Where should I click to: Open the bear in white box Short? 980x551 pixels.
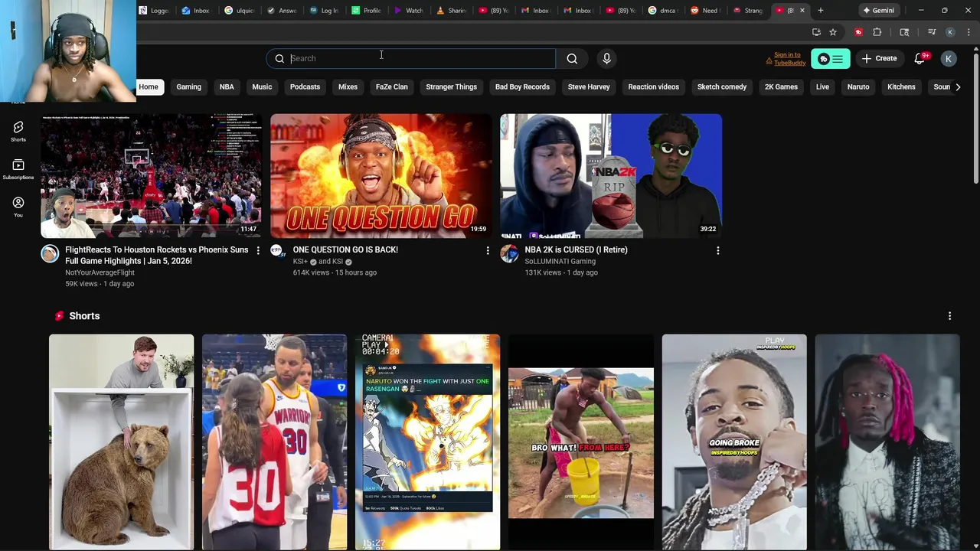point(122,442)
